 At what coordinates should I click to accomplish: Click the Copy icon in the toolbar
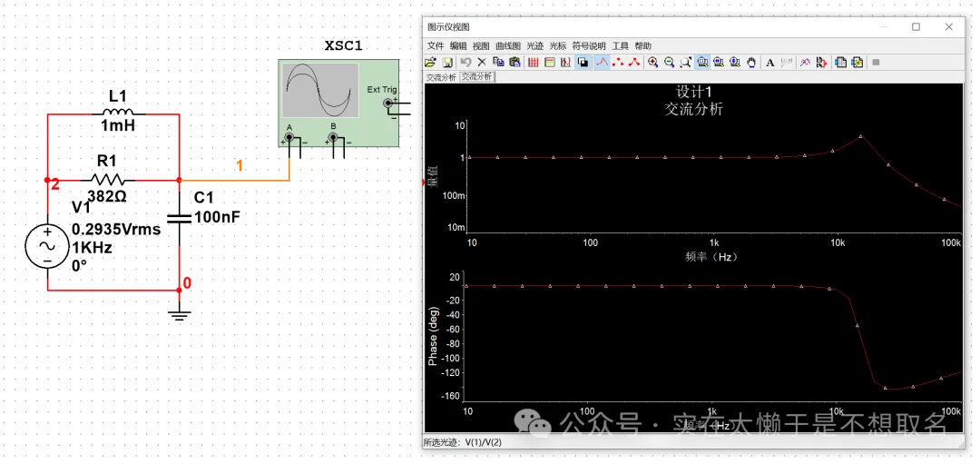click(498, 62)
